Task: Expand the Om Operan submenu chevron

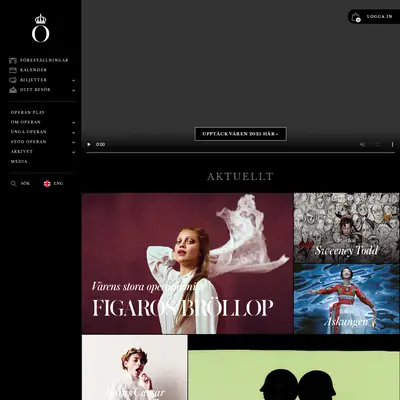Action: tap(73, 123)
